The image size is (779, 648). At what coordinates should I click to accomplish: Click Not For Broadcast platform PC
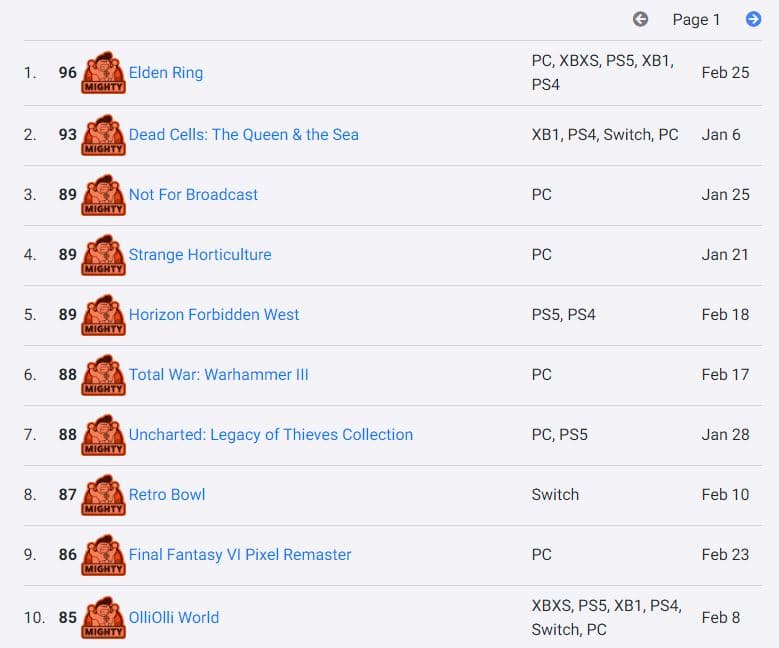point(542,195)
